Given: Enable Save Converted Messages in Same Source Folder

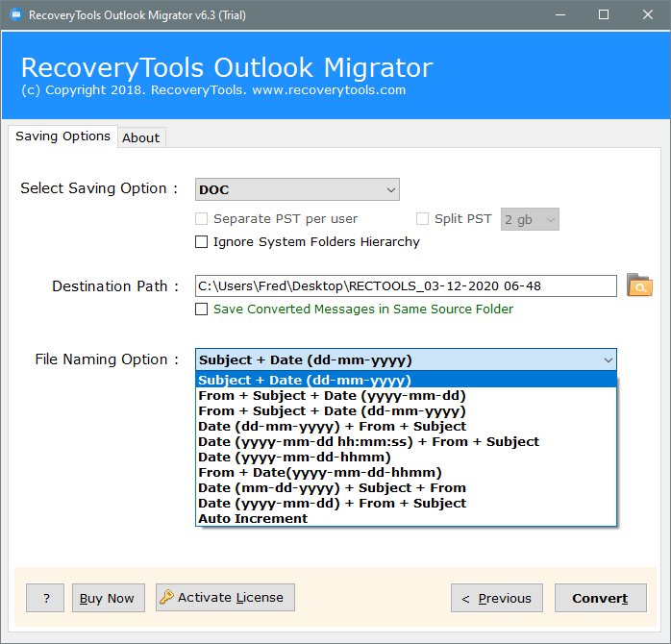Looking at the screenshot, I should 201,309.
